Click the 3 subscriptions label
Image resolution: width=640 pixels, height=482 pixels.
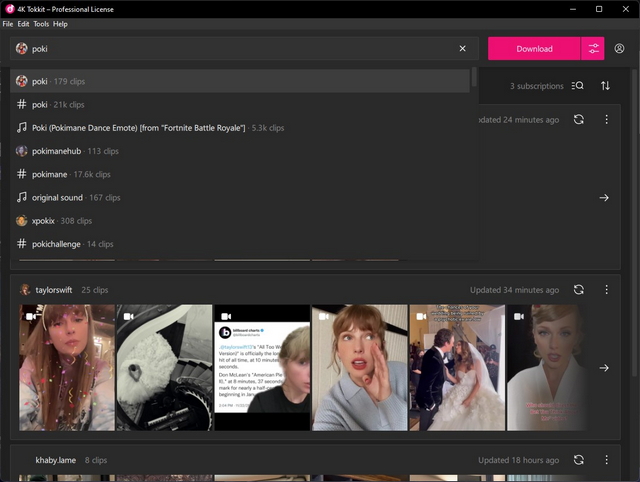pos(536,86)
